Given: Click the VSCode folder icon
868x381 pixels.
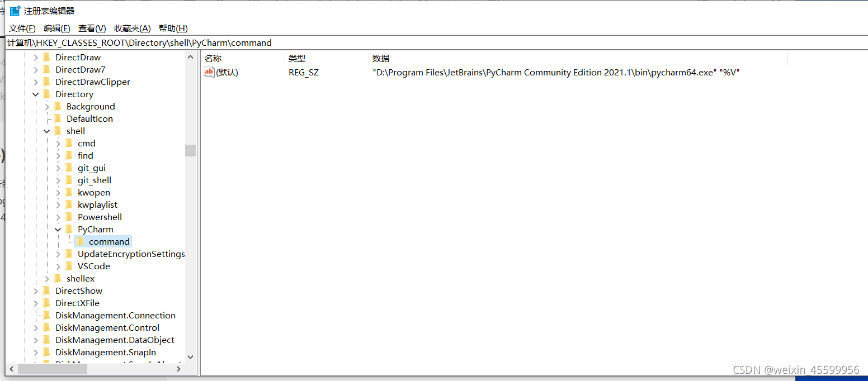Looking at the screenshot, I should [x=69, y=266].
